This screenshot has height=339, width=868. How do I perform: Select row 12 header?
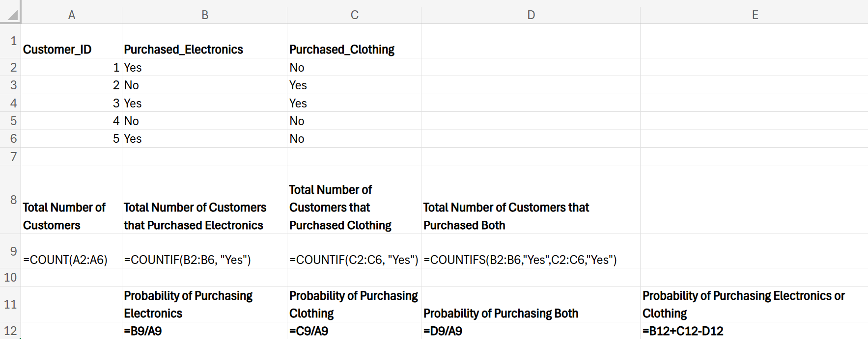point(11,331)
